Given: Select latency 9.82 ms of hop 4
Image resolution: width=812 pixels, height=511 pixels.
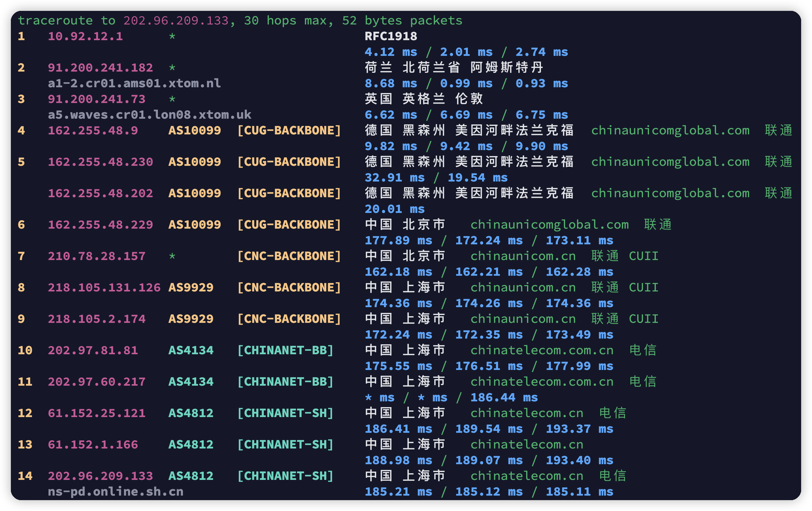Looking at the screenshot, I should 391,146.
